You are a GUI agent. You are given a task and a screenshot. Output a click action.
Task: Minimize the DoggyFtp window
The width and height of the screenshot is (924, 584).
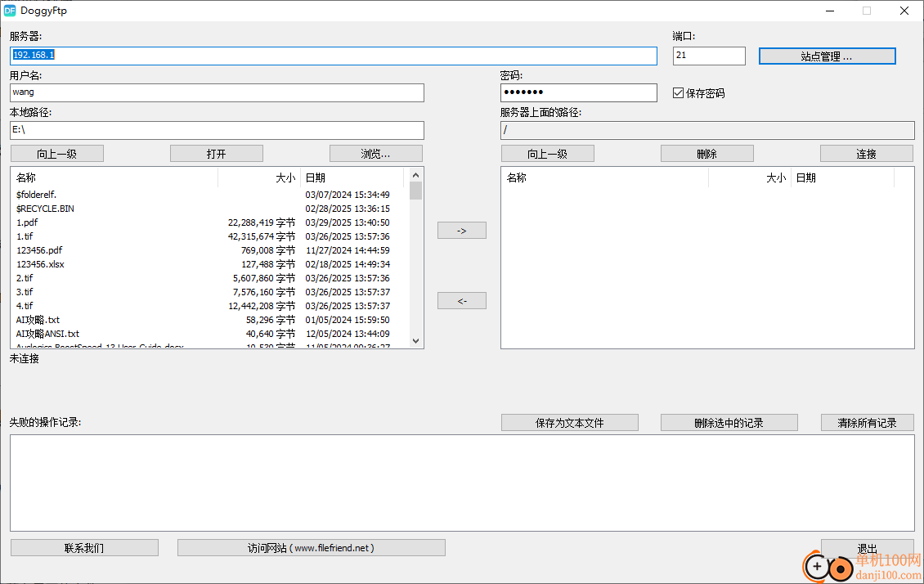pyautogui.click(x=830, y=11)
